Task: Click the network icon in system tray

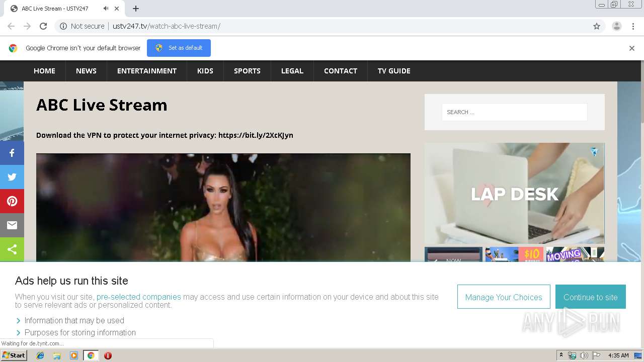Action: (x=572, y=355)
